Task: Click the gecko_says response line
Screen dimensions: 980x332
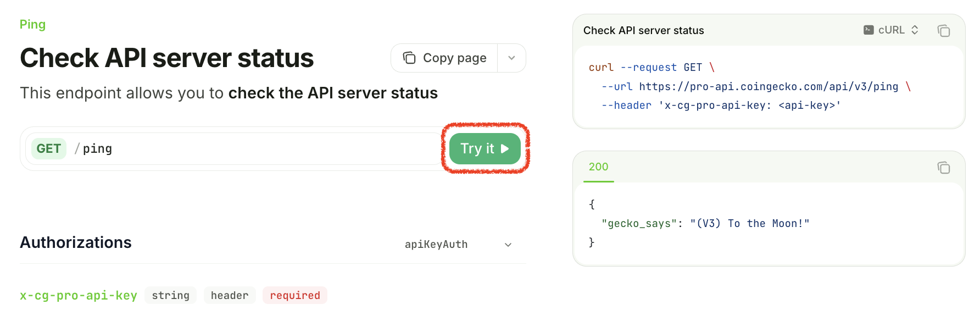Action: pyautogui.click(x=705, y=224)
